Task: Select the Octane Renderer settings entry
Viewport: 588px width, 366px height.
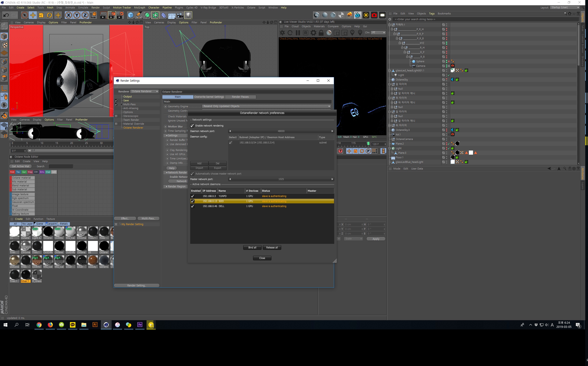Action: (133, 128)
